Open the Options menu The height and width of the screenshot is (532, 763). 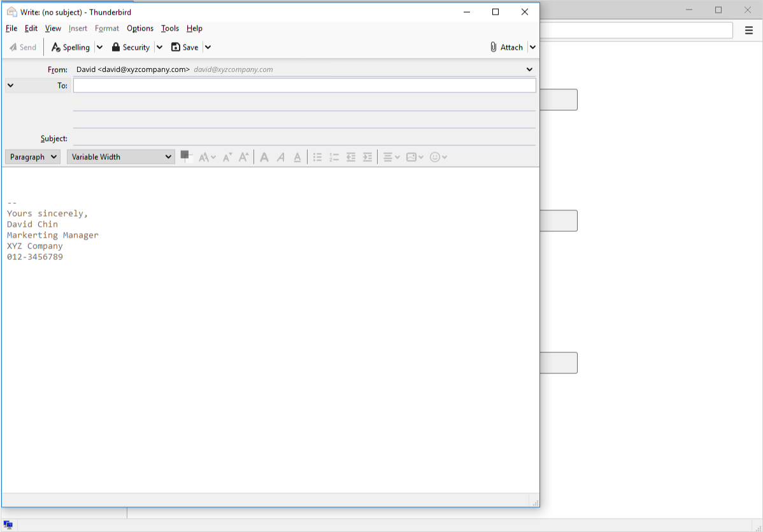[140, 28]
